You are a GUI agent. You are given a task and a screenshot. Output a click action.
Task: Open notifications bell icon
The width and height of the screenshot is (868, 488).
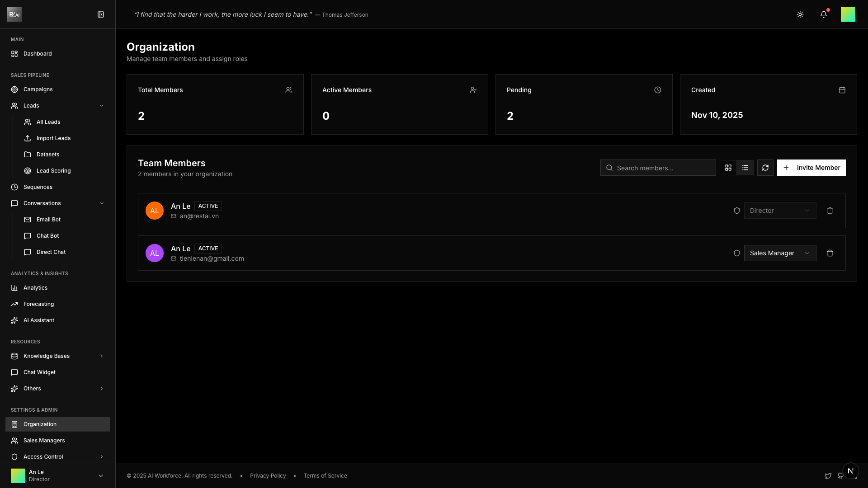click(x=823, y=14)
